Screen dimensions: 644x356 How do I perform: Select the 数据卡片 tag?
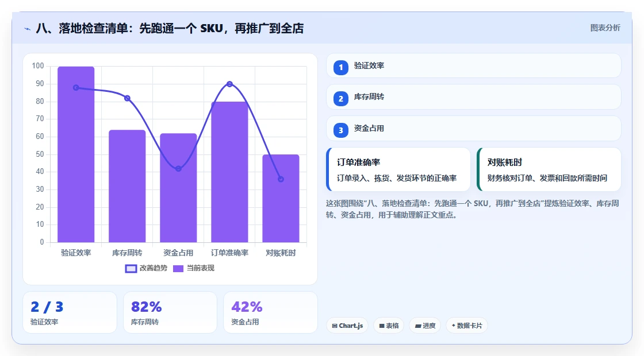point(466,326)
